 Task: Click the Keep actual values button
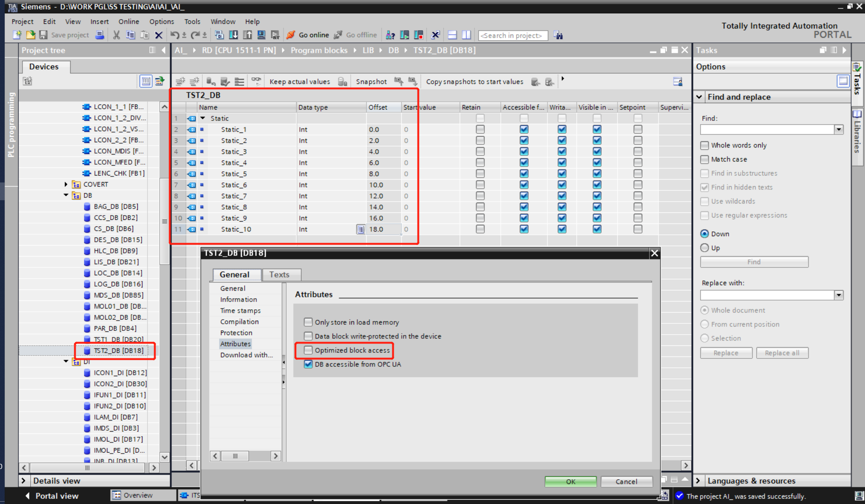click(299, 82)
